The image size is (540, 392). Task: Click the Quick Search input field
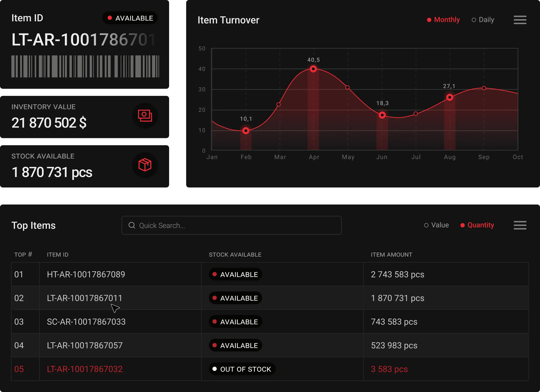[231, 225]
